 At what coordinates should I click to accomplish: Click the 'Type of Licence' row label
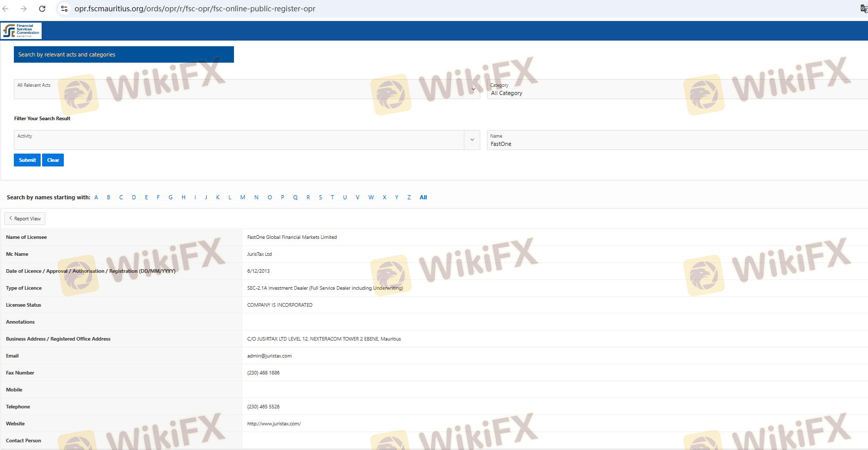coord(24,288)
